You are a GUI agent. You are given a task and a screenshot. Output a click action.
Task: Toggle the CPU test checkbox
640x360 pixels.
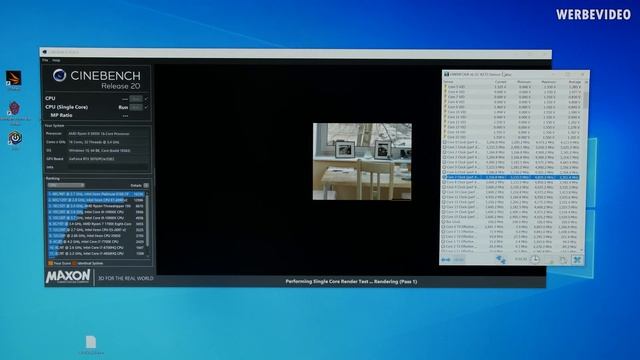[146, 98]
